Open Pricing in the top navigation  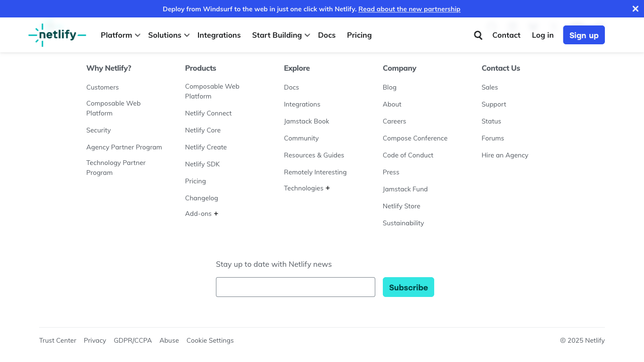(359, 35)
